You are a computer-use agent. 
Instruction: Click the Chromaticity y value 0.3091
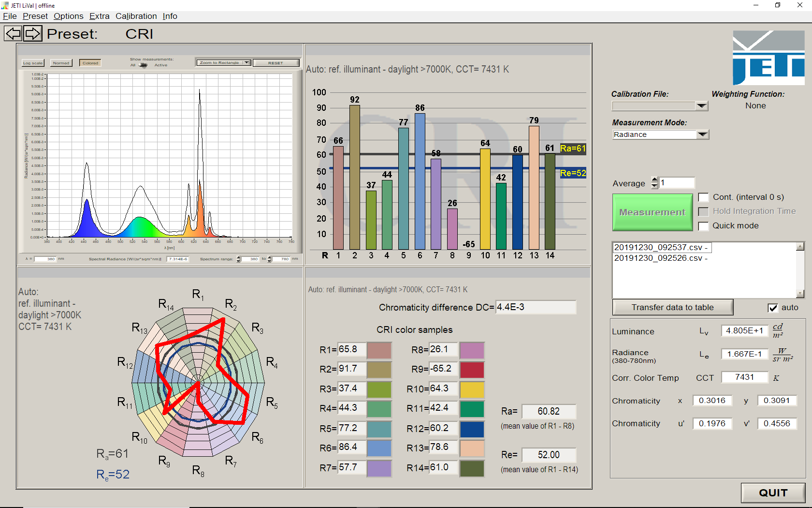point(777,401)
